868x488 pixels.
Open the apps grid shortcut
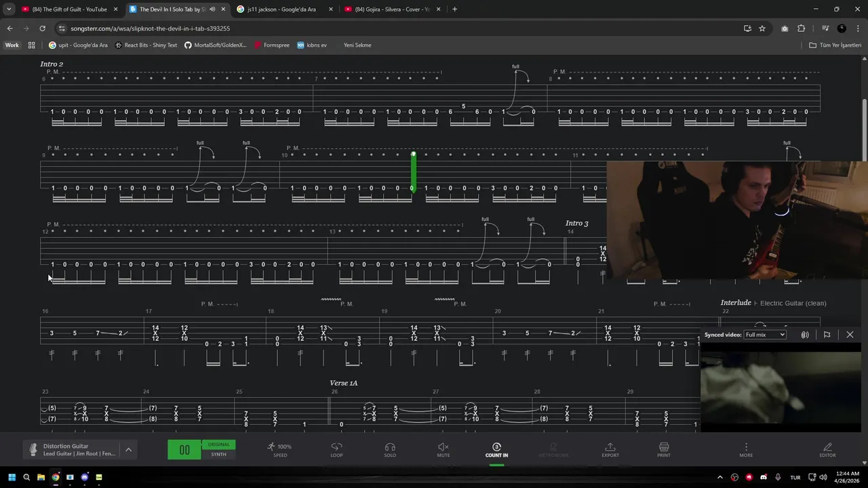(x=31, y=45)
